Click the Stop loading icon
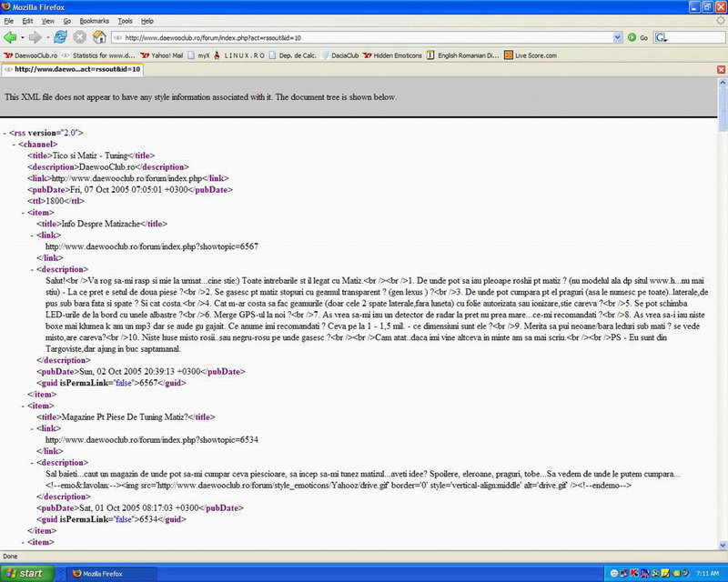Screen dimensions: 728x582 pyautogui.click(x=80, y=37)
